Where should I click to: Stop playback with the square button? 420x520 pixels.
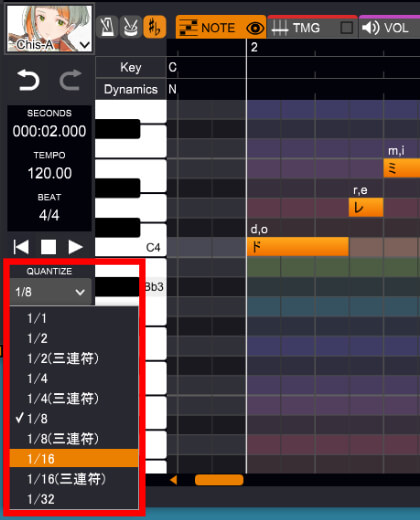(48, 247)
